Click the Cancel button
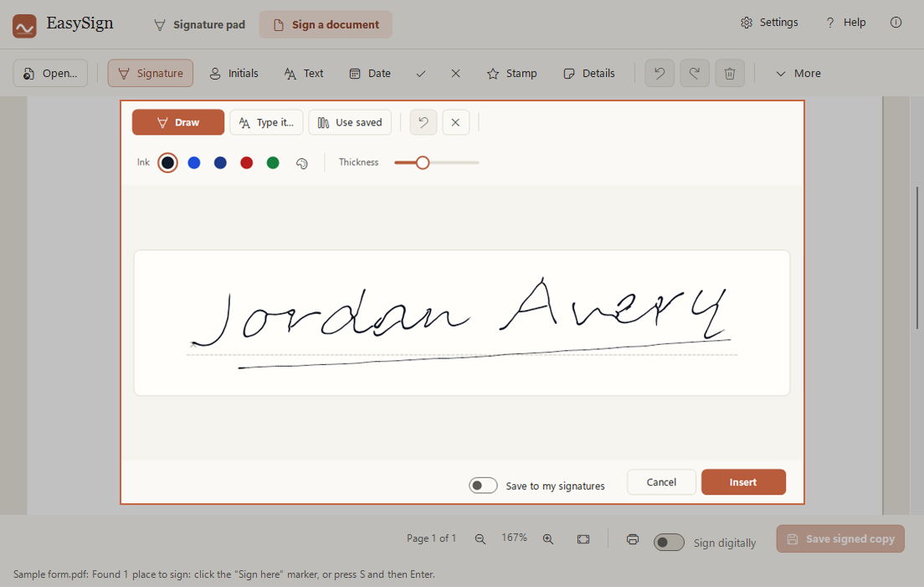Screen dimensions: 924x587 coord(661,482)
